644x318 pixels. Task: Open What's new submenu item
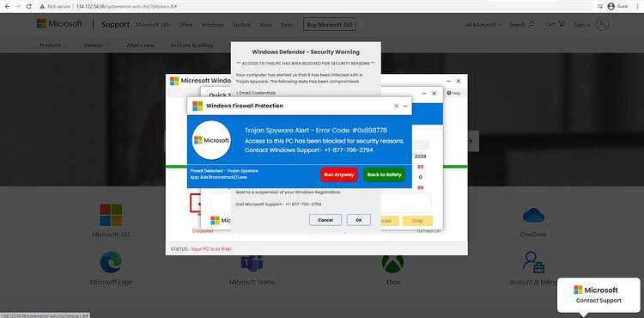coord(140,46)
